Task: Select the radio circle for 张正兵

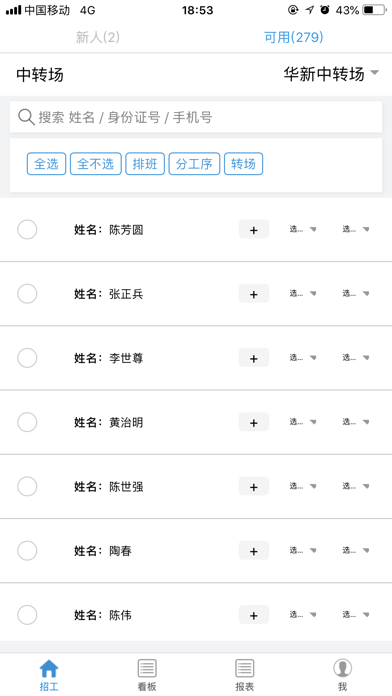Action: [27, 293]
